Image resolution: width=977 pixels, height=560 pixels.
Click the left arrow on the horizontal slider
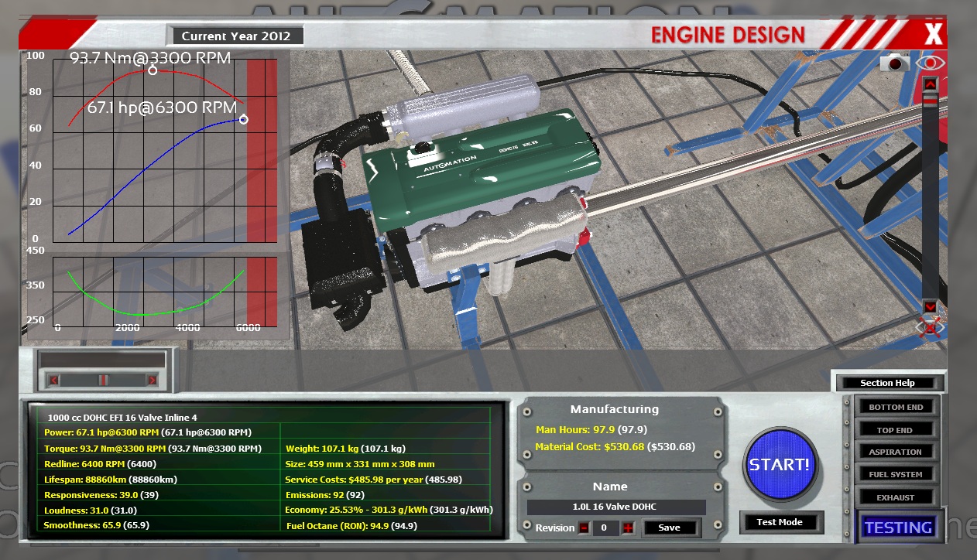(53, 379)
